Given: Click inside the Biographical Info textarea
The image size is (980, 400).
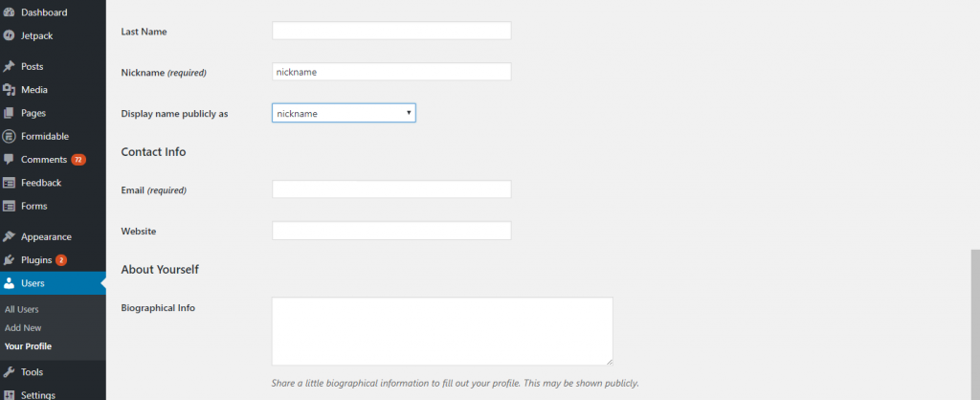Looking at the screenshot, I should [442, 331].
